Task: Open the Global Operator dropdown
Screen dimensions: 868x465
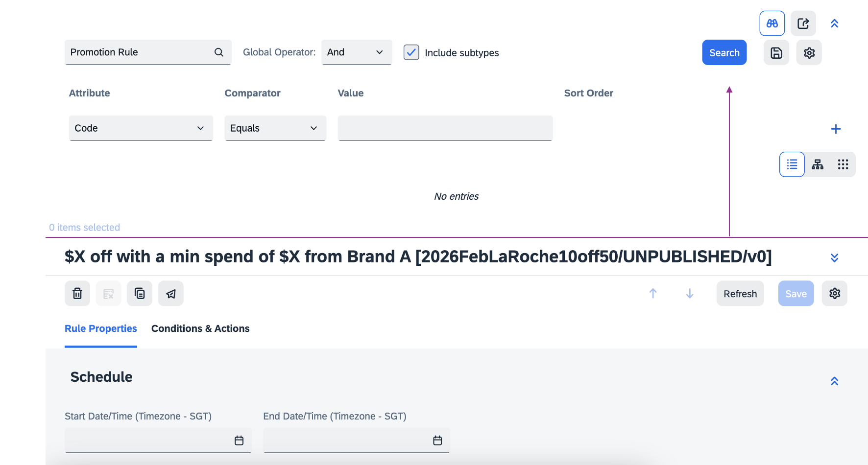Action: (x=357, y=52)
